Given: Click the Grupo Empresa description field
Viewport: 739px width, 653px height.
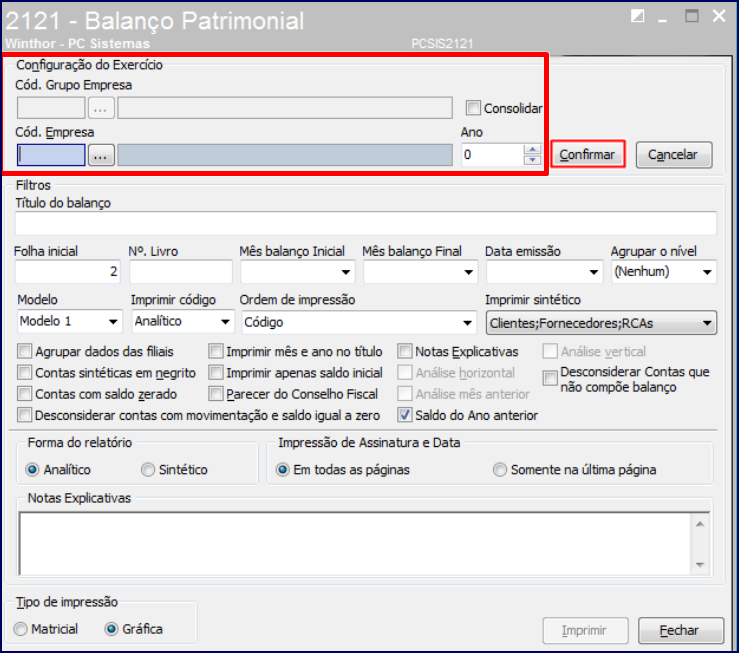Looking at the screenshot, I should 285,108.
